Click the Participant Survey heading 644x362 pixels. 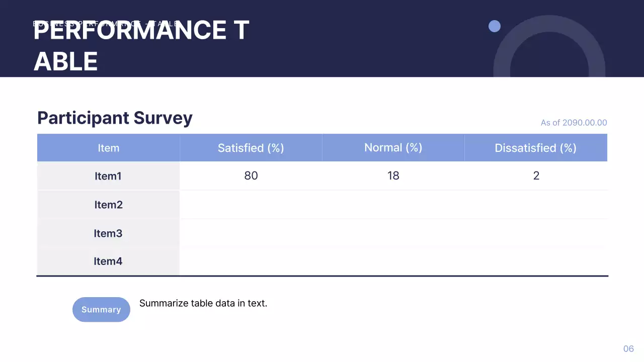[x=115, y=118]
